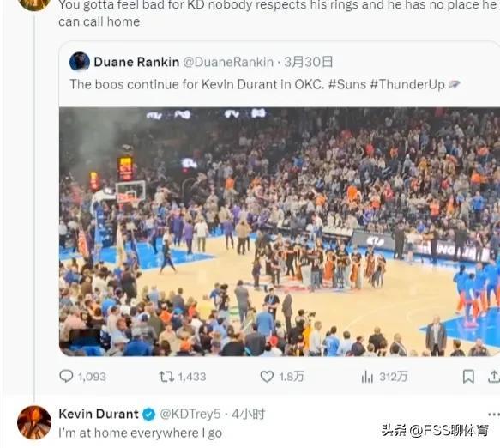Viewport: 500px width, 448px height.
Task: View analytics via the bar chart icon
Action: [367, 377]
